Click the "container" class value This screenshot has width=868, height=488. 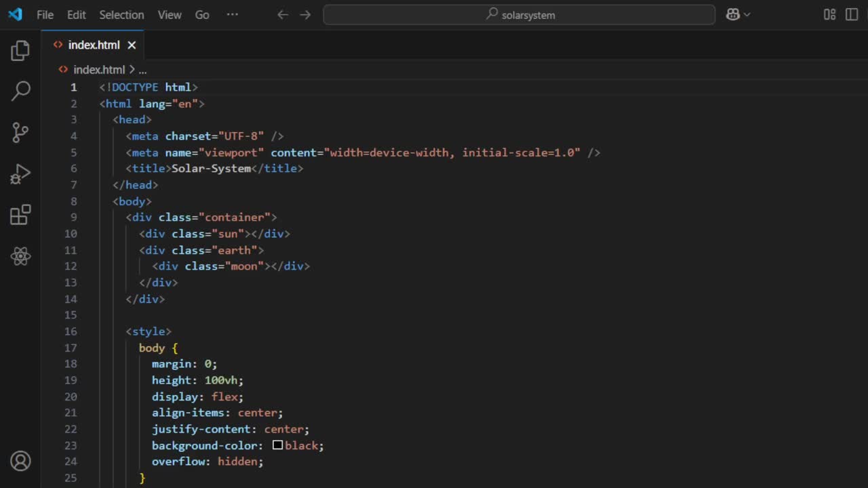pos(234,218)
